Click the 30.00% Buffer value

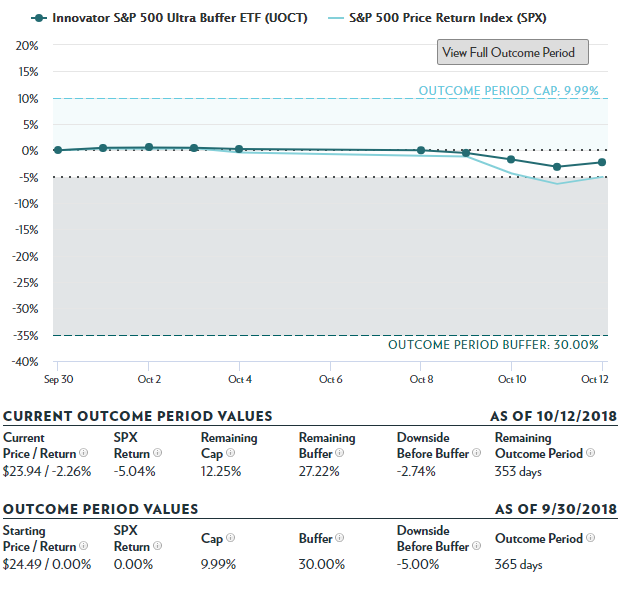[322, 564]
